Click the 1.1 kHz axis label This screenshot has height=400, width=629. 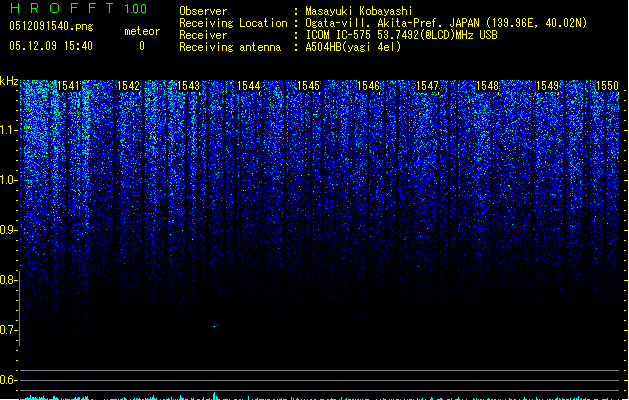pyautogui.click(x=8, y=130)
